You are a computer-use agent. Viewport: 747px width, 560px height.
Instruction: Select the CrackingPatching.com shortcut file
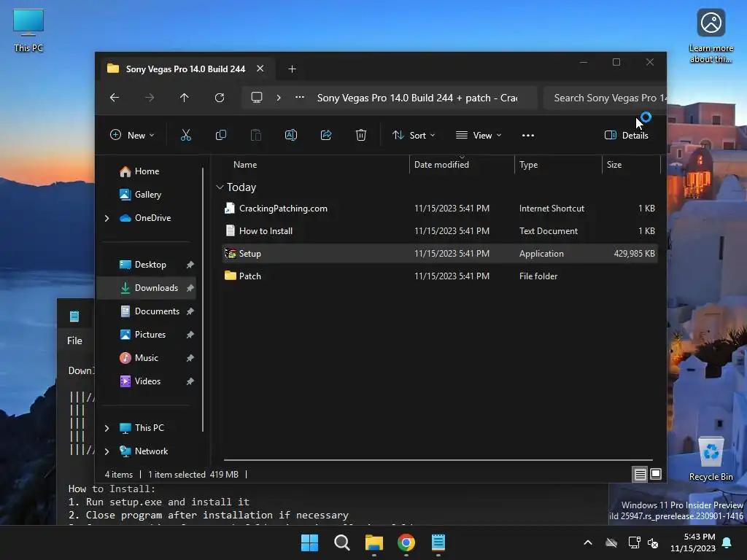click(440, 208)
